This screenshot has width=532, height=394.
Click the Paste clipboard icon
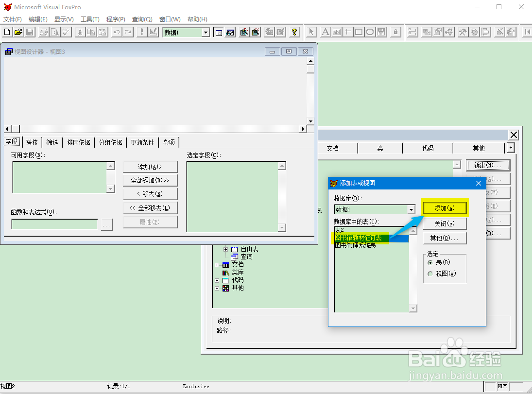[x=103, y=32]
